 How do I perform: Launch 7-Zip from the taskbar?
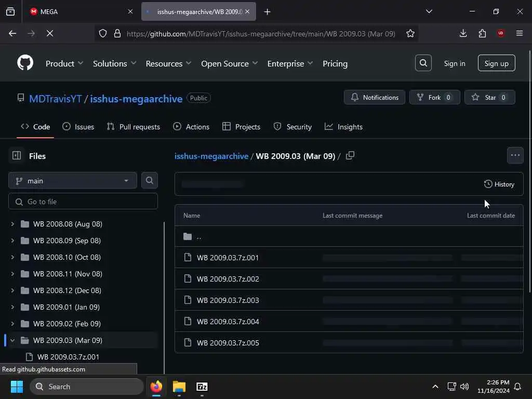tap(202, 387)
